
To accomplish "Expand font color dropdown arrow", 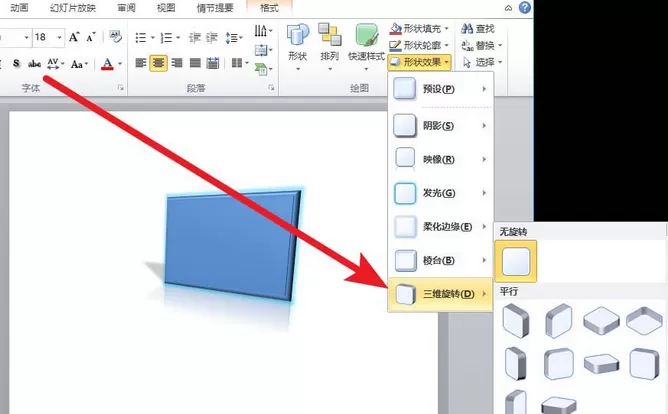I will pos(120,64).
